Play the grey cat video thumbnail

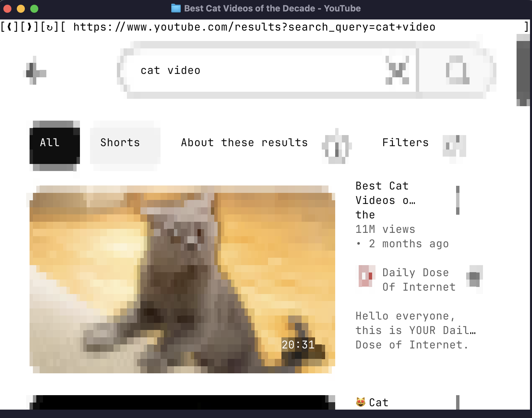click(x=182, y=279)
